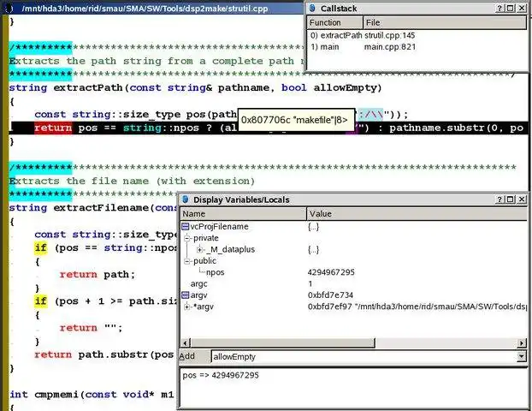Screen dimensions: 532x411
Task: Close the Callstack window
Action: point(522,9)
